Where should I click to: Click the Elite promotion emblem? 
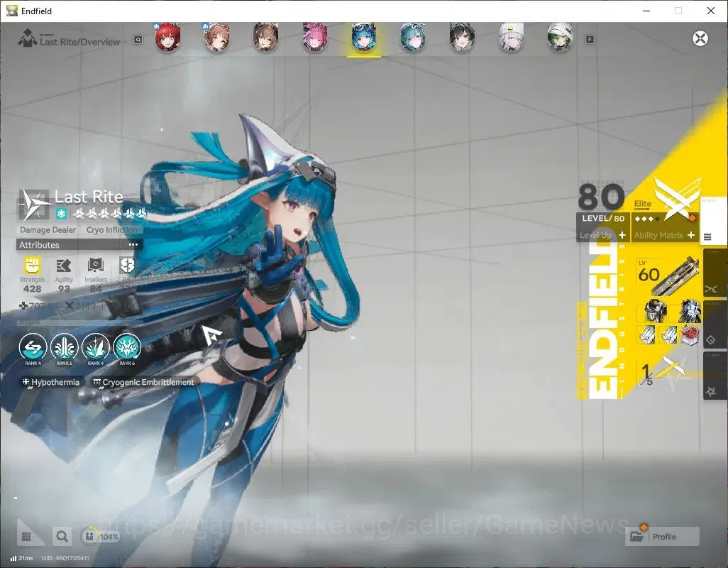[678, 198]
